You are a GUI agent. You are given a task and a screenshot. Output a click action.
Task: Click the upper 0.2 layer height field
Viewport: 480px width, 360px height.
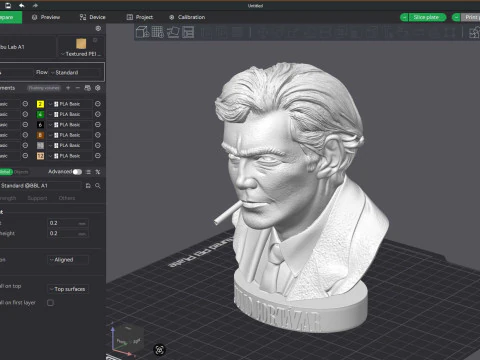click(x=68, y=223)
